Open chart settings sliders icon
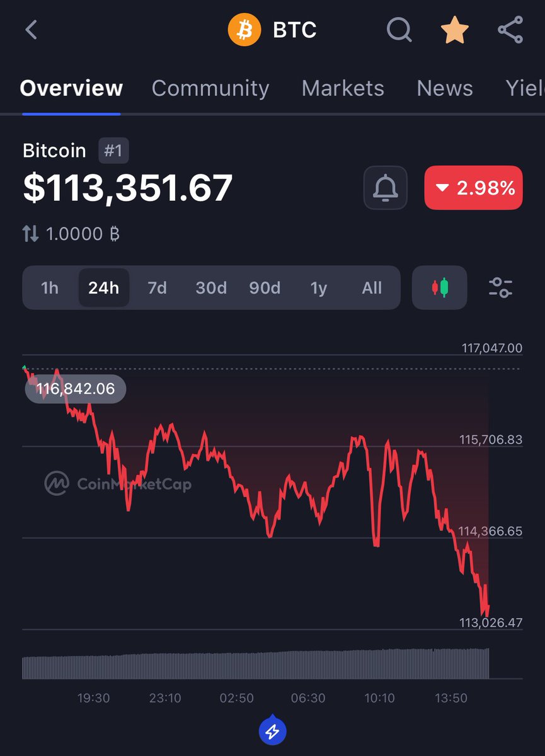The height and width of the screenshot is (756, 545). click(x=501, y=288)
